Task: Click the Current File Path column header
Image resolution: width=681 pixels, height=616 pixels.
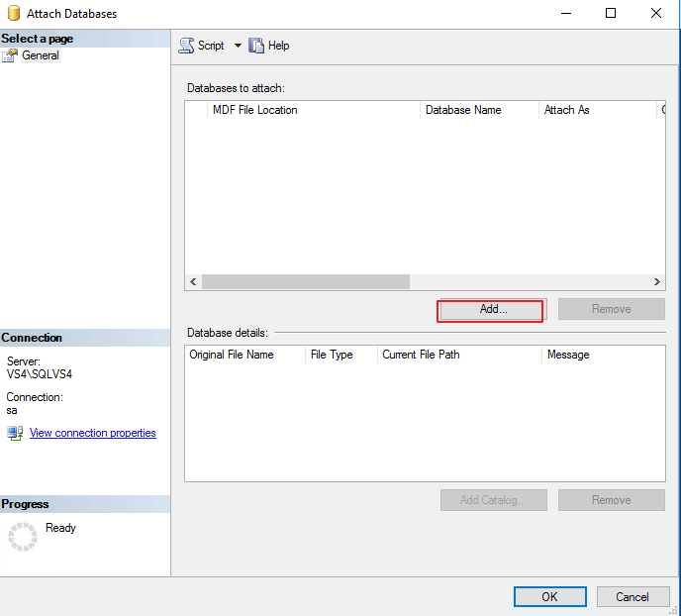Action: coord(459,355)
